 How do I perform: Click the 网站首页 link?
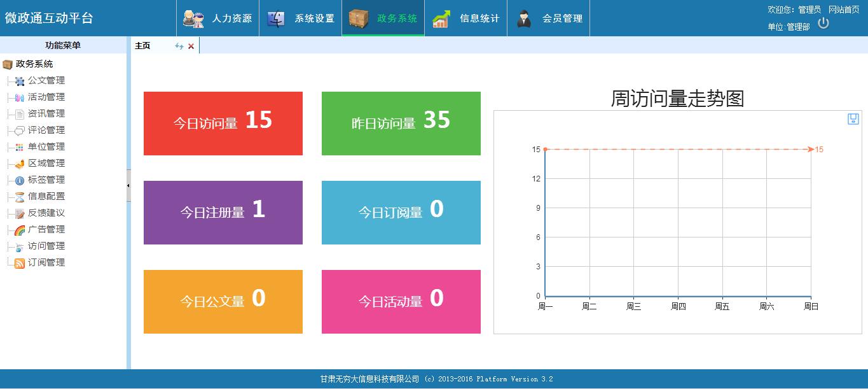[x=844, y=10]
